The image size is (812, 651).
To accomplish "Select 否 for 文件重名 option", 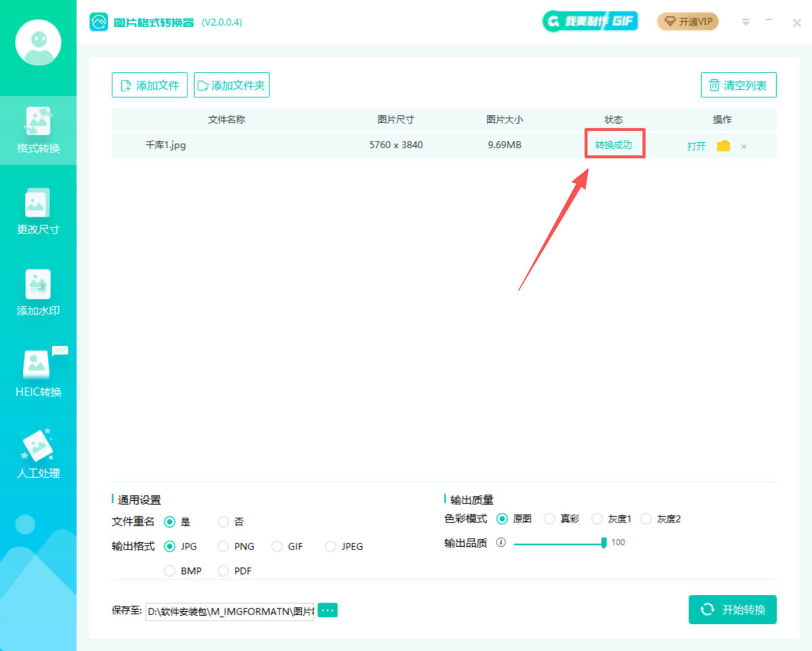I will point(223,522).
